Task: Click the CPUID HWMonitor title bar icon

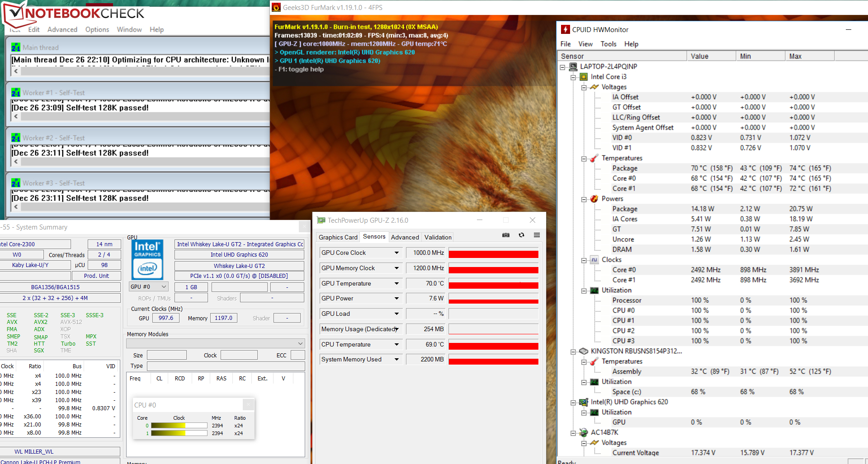Action: click(565, 29)
